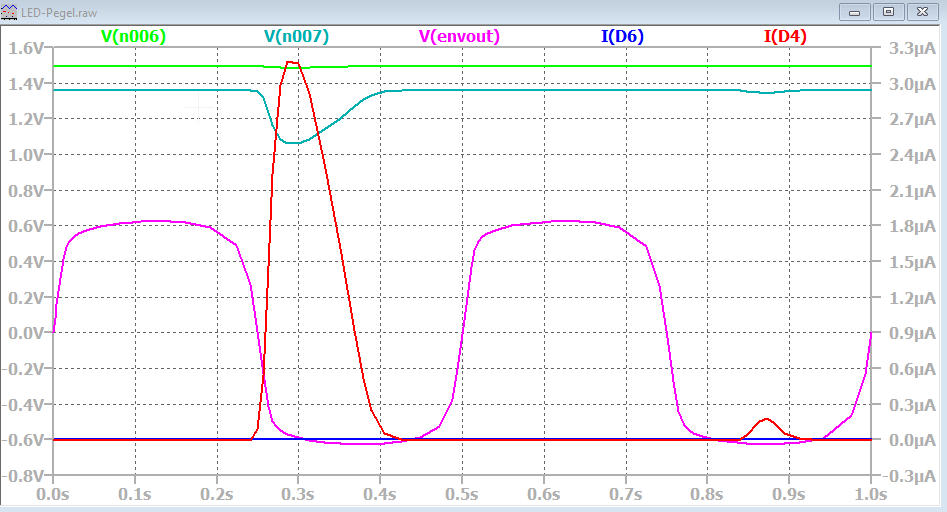Close the LED-Pegel.raw window
The width and height of the screenshot is (947, 512).
pos(922,12)
